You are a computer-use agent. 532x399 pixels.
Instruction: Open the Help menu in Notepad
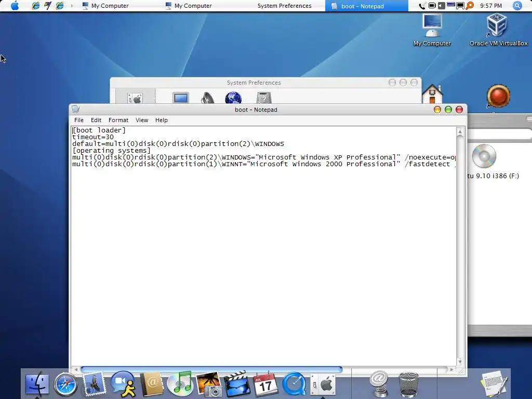pyautogui.click(x=162, y=120)
